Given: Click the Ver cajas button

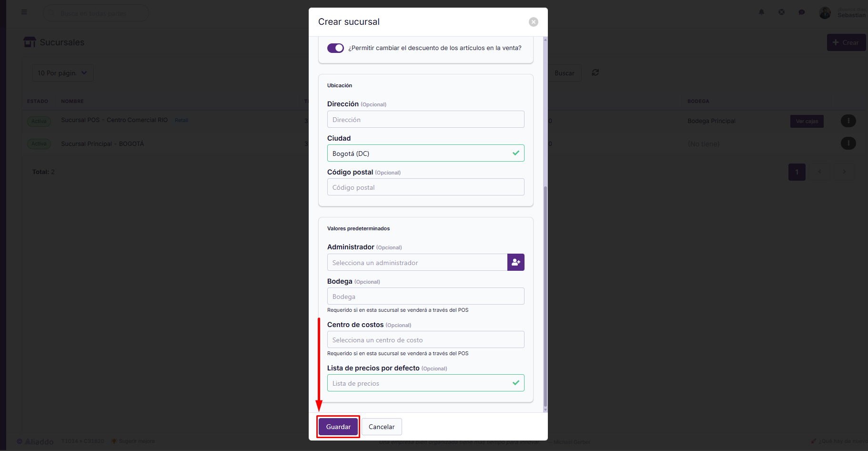Looking at the screenshot, I should tap(807, 121).
